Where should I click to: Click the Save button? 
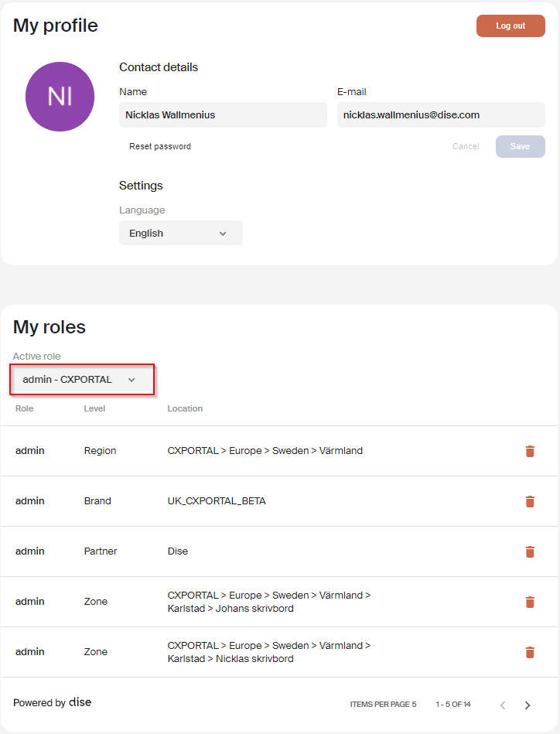pyautogui.click(x=521, y=146)
